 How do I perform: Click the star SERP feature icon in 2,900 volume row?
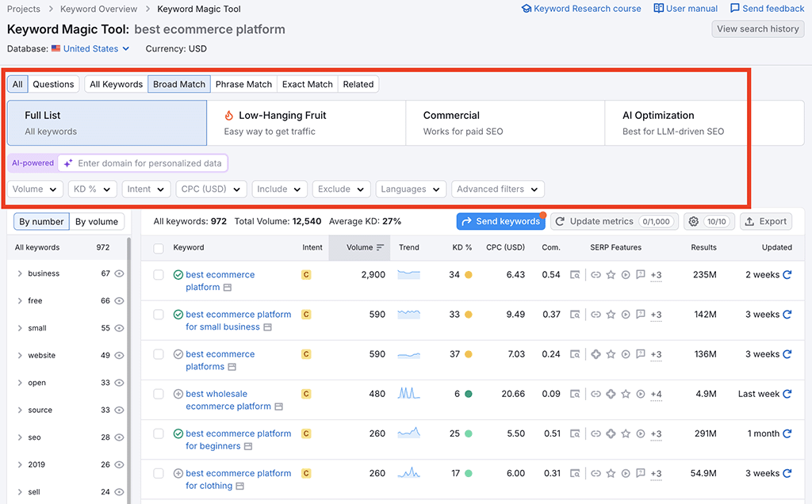click(611, 275)
